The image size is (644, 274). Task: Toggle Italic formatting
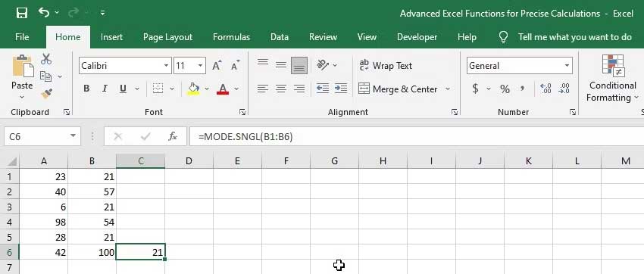[105, 89]
